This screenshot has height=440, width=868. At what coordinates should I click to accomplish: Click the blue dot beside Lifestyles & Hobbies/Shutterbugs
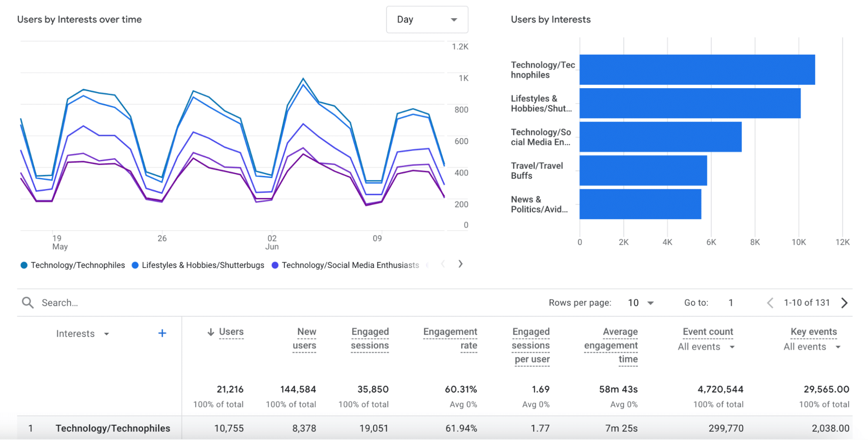tap(135, 265)
